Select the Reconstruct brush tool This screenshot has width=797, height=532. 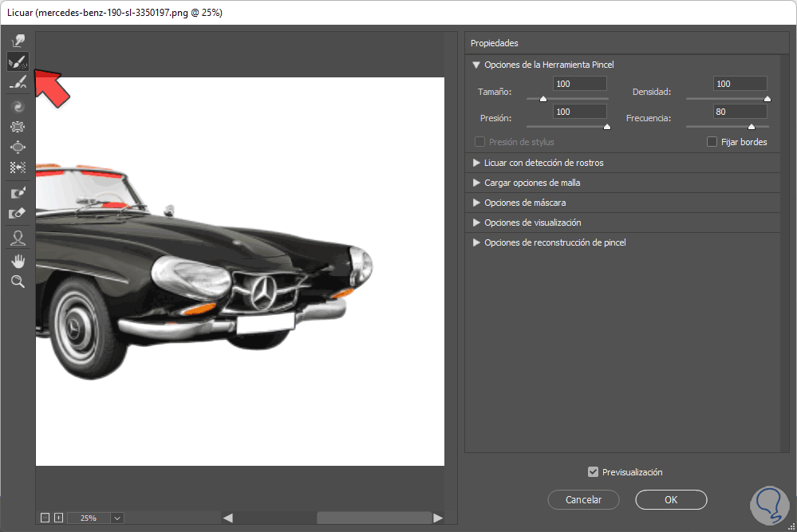click(x=18, y=61)
